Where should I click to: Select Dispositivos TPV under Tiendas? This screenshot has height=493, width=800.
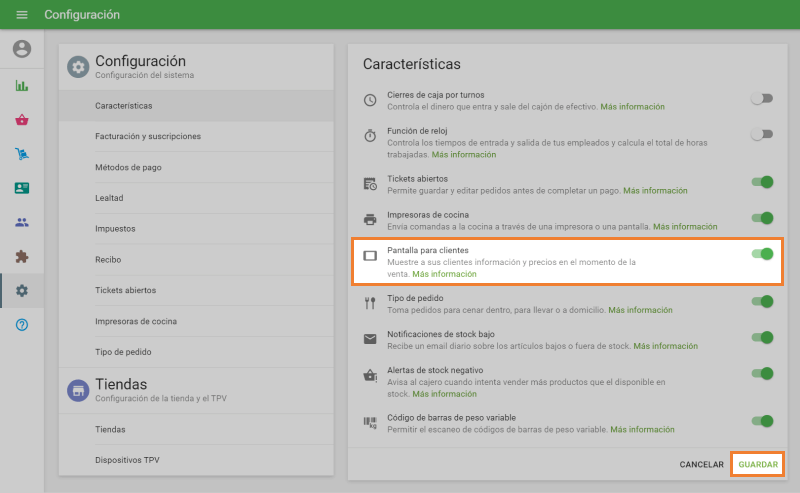tap(127, 460)
